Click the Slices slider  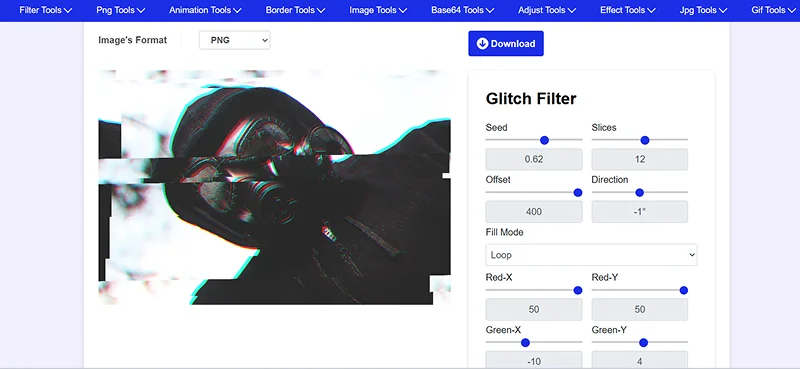639,140
